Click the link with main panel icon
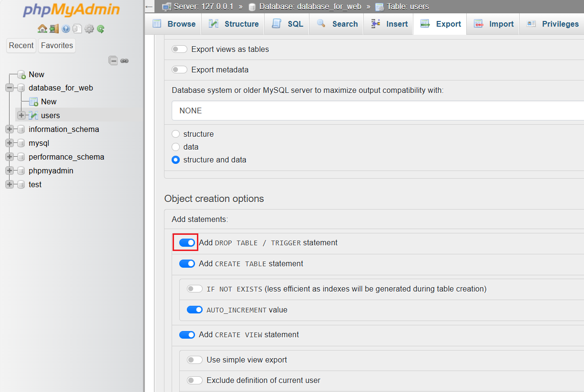 tap(124, 60)
